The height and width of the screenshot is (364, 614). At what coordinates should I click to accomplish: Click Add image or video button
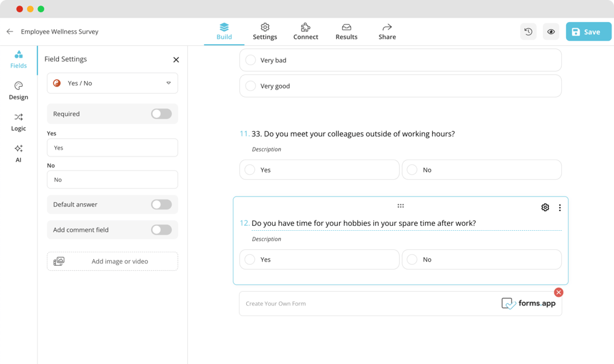point(112,261)
